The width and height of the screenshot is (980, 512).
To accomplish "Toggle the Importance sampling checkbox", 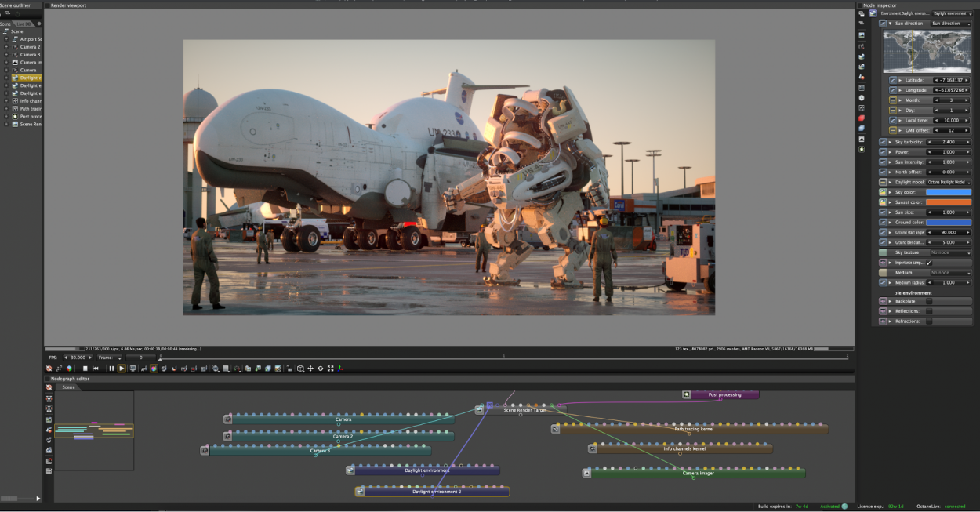I will tap(930, 263).
